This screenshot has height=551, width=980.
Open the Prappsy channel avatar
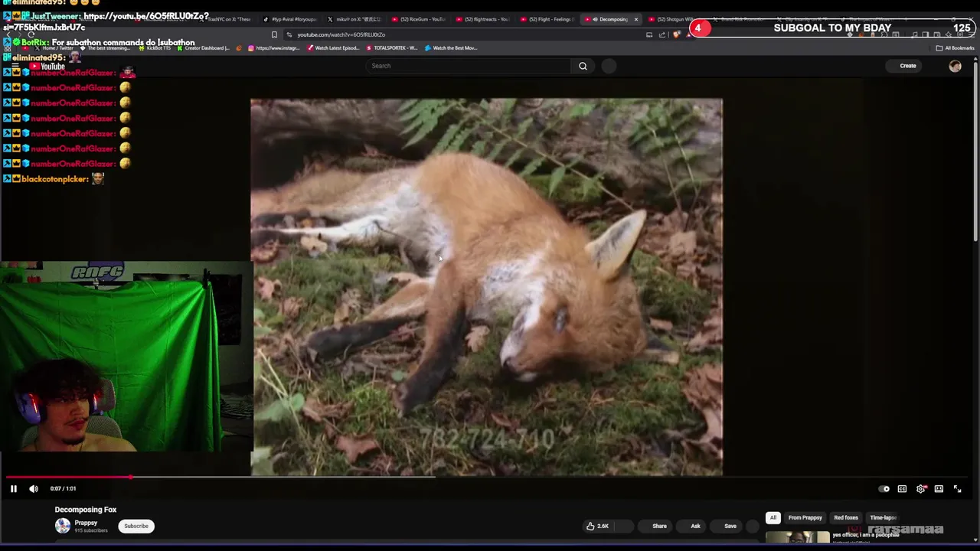(63, 526)
